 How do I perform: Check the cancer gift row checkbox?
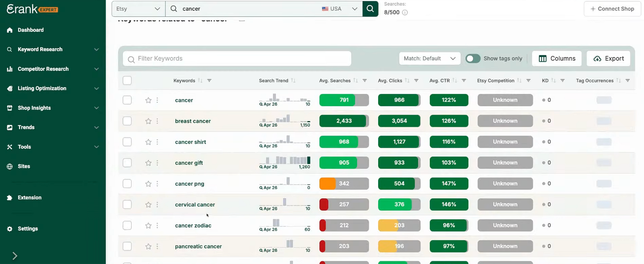pyautogui.click(x=127, y=163)
